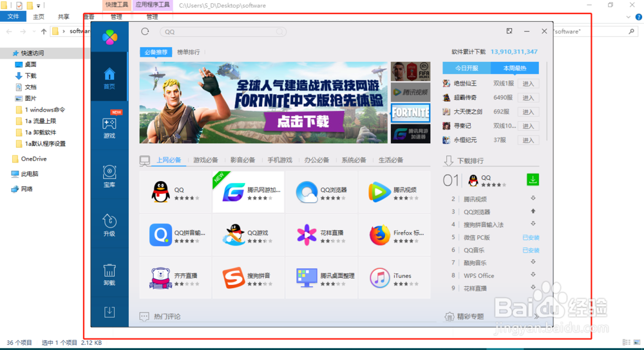Open the download manager icon at sidebar bottom
This screenshot has height=350, width=644.
pyautogui.click(x=109, y=312)
